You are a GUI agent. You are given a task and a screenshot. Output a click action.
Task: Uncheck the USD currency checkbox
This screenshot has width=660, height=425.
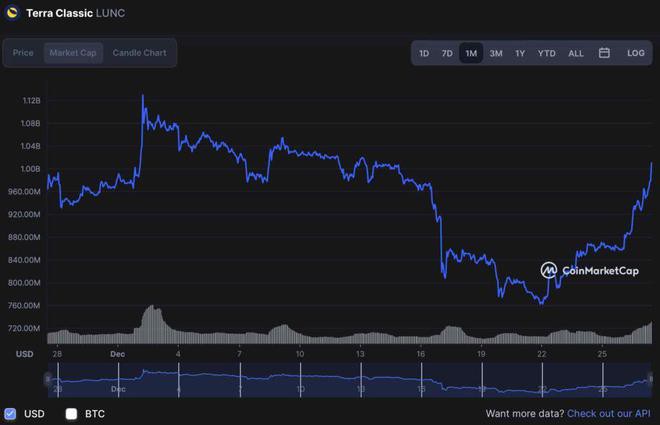point(11,414)
